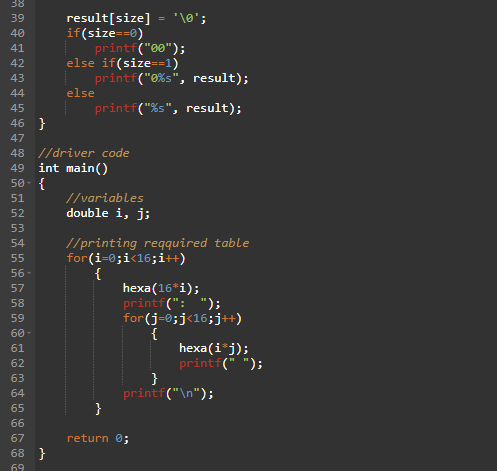
Task: Click the printf("00") statement
Action: 140,48
